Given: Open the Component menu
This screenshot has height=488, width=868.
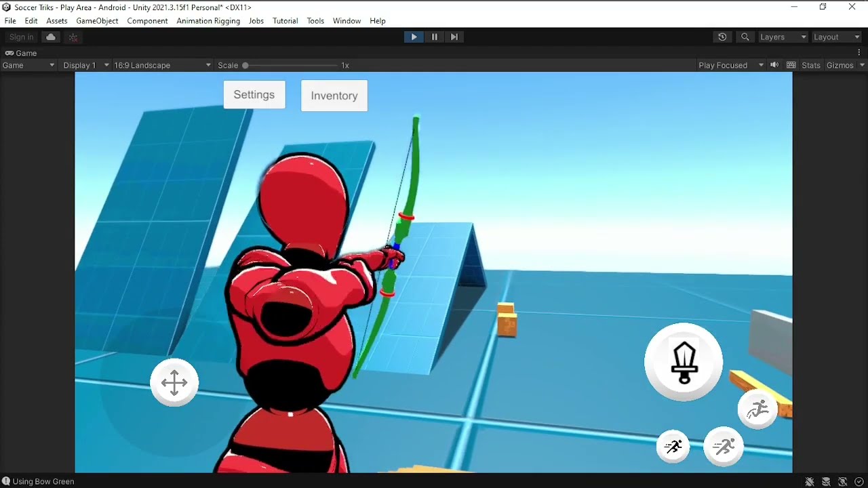Looking at the screenshot, I should pyautogui.click(x=147, y=21).
